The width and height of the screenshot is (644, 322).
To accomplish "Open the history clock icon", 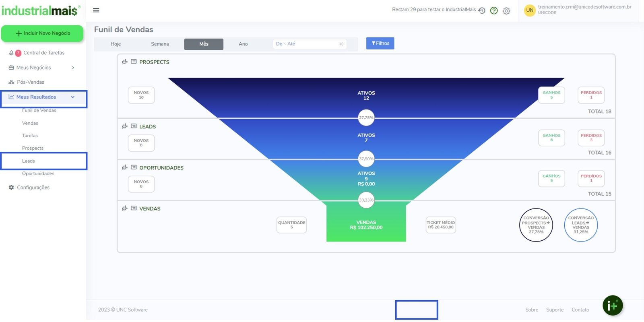I will point(481,10).
